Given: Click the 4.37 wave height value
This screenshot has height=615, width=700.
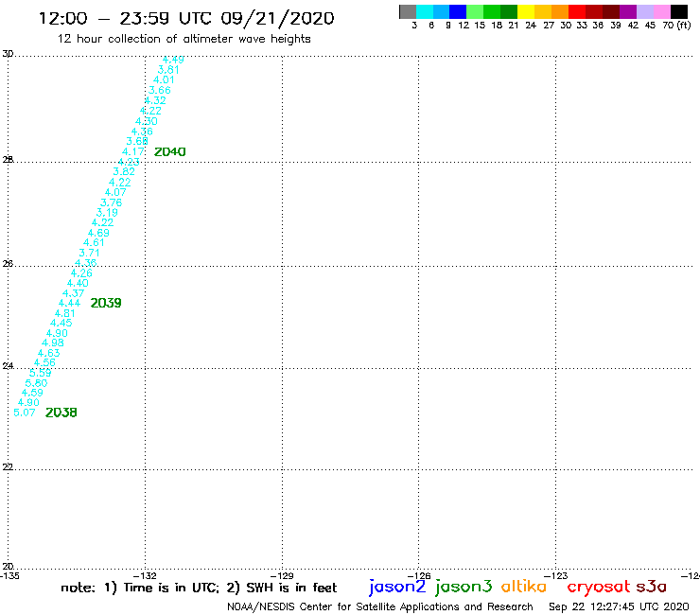Looking at the screenshot, I should [73, 293].
